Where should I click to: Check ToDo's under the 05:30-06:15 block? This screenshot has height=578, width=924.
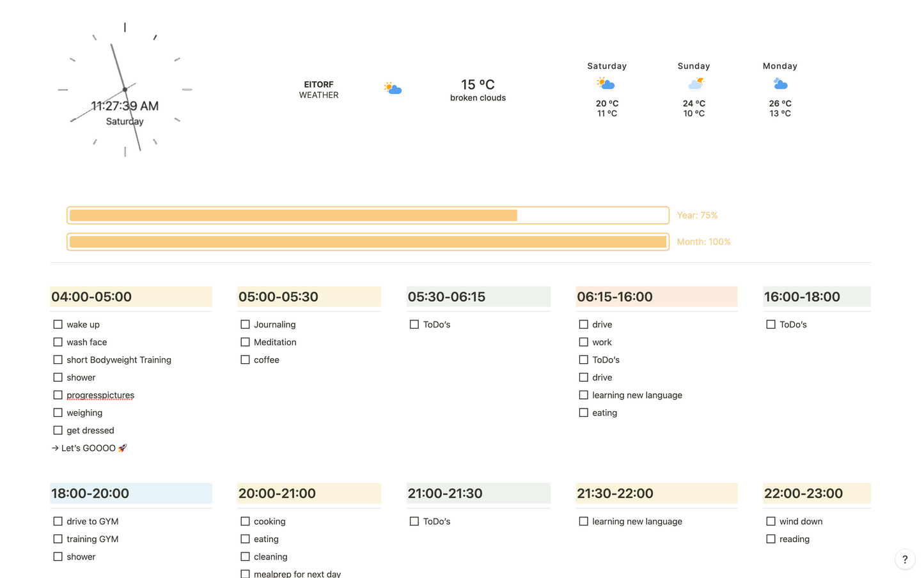point(414,324)
